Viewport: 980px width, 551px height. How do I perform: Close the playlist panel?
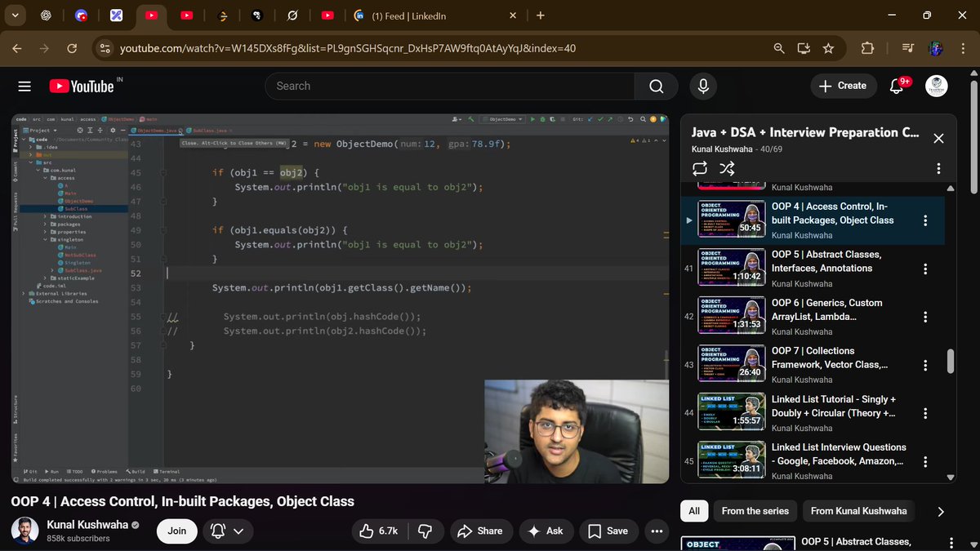coord(938,138)
